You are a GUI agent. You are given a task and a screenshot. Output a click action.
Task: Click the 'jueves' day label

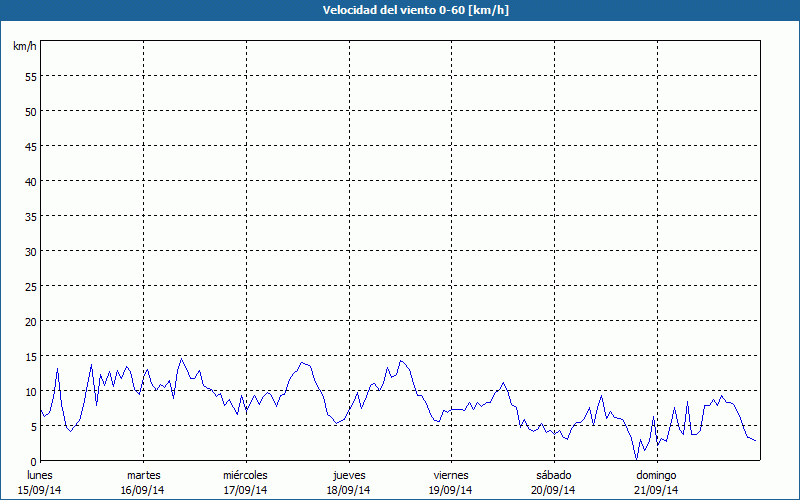pyautogui.click(x=349, y=475)
